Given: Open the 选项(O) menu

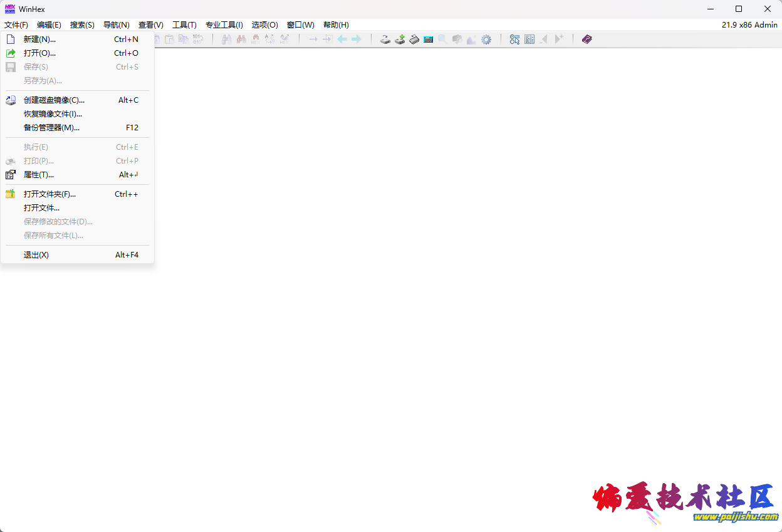Looking at the screenshot, I should (264, 24).
